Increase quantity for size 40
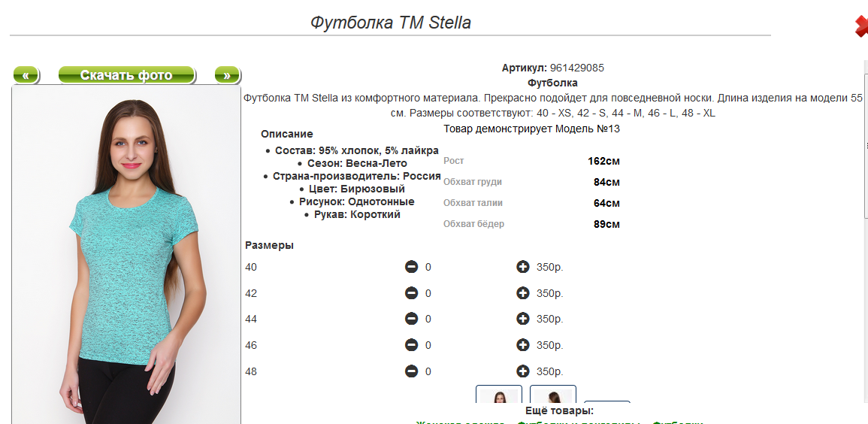Screen dimensions: 868x424 [x=522, y=267]
